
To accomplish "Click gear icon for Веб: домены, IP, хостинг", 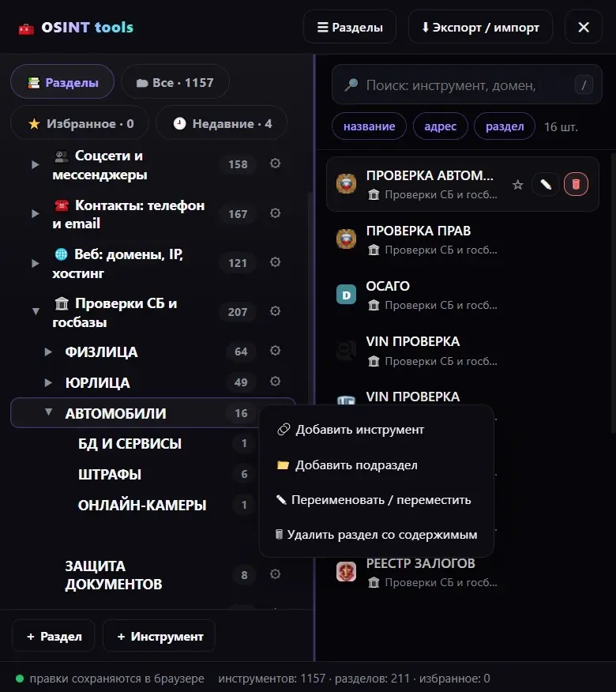I will [x=276, y=262].
